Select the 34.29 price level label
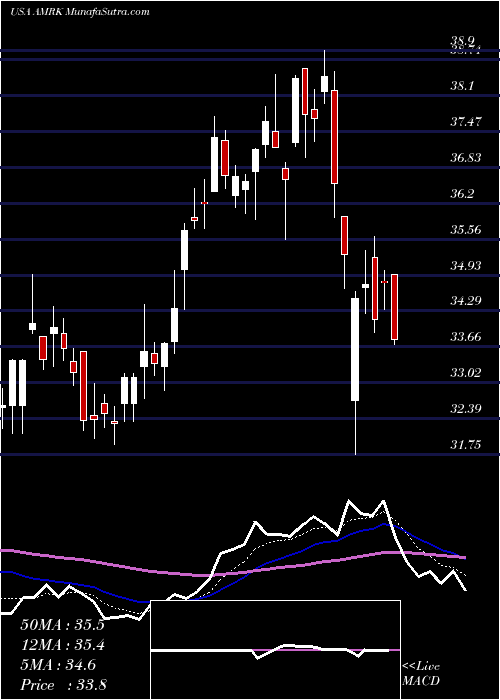Screen dimensions: 500x700 [466, 300]
